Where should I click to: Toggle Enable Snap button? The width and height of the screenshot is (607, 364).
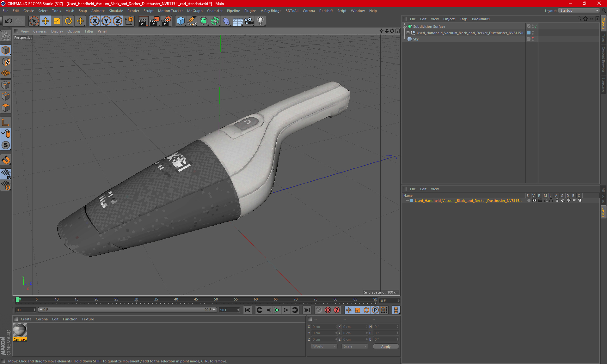pos(6,145)
